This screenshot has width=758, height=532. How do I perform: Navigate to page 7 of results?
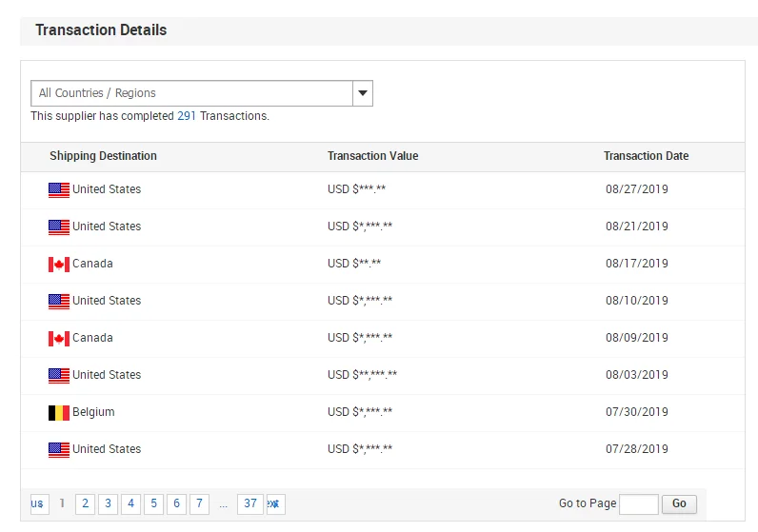199,503
